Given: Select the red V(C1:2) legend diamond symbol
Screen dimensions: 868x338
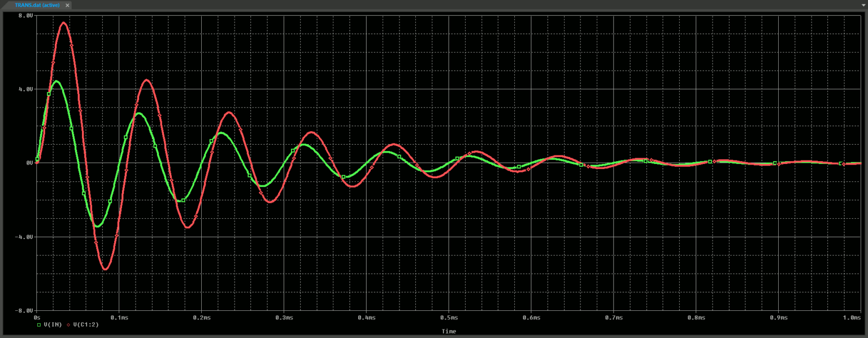Looking at the screenshot, I should coord(68,324).
